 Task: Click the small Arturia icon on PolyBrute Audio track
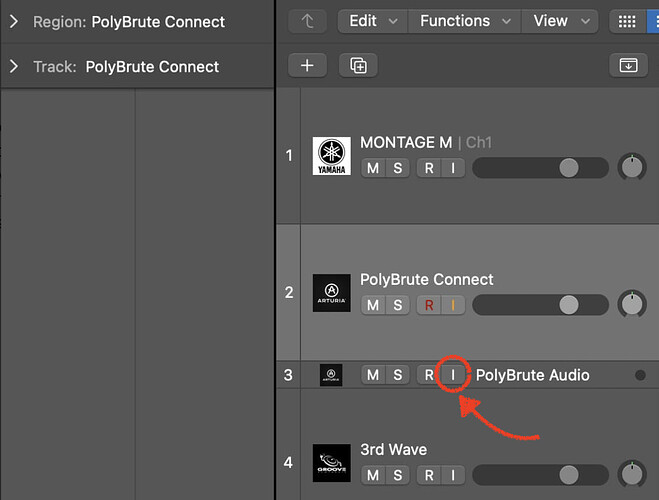click(x=331, y=375)
